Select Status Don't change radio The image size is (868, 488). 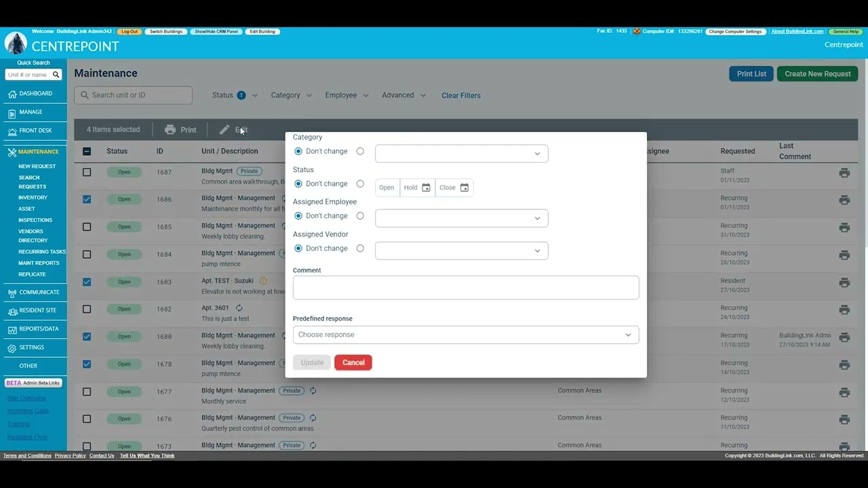[x=298, y=184]
